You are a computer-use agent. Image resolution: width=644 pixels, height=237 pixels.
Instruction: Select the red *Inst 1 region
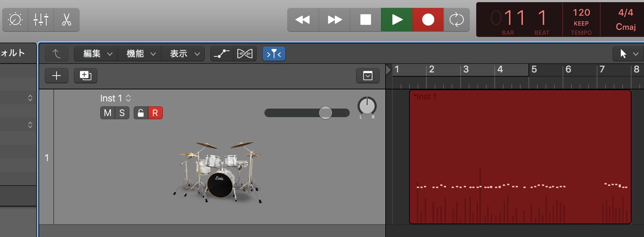[x=520, y=157]
